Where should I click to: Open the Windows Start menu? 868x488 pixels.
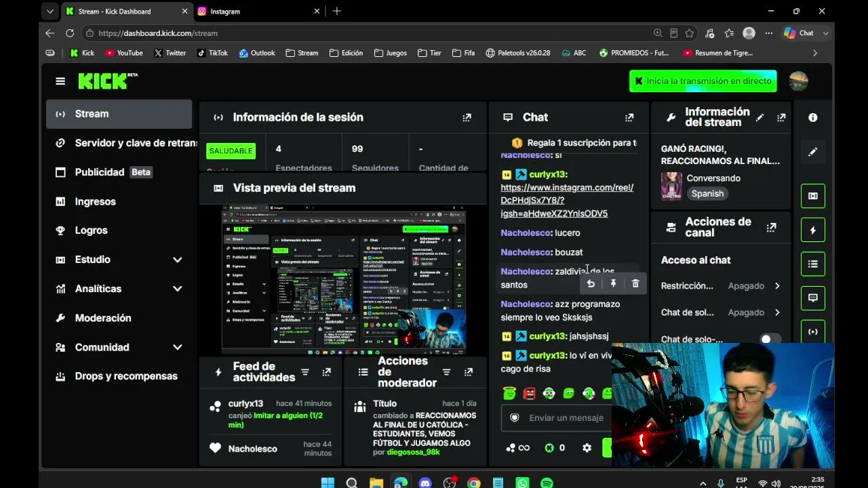328,483
